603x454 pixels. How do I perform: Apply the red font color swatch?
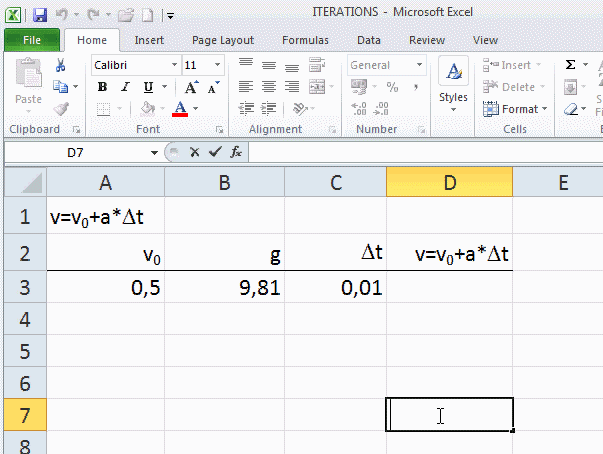click(x=180, y=109)
